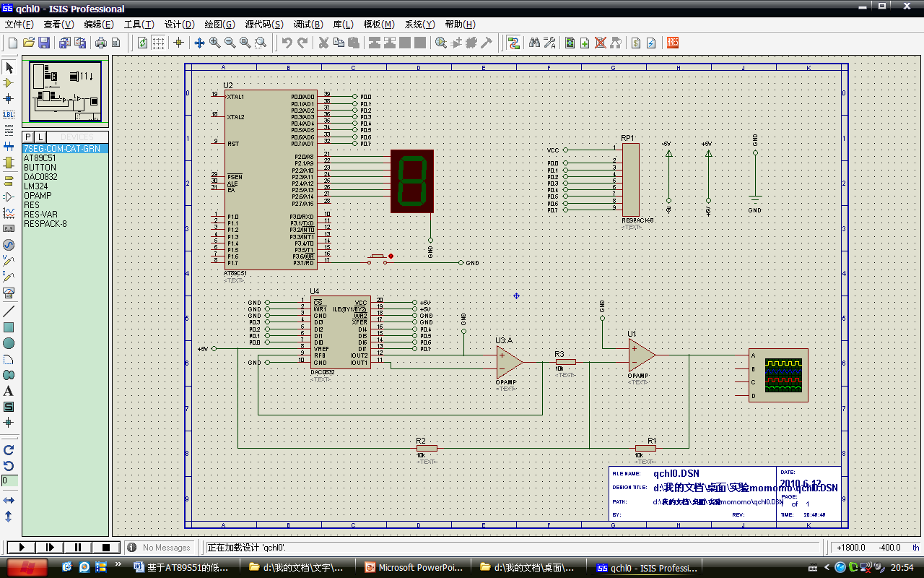Zoom out of schematic
924x578 pixels.
(230, 43)
